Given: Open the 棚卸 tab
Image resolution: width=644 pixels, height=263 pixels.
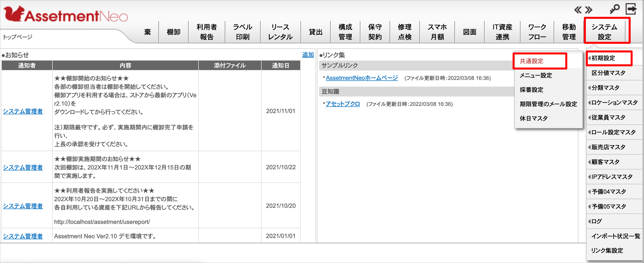Looking at the screenshot, I should point(173,32).
